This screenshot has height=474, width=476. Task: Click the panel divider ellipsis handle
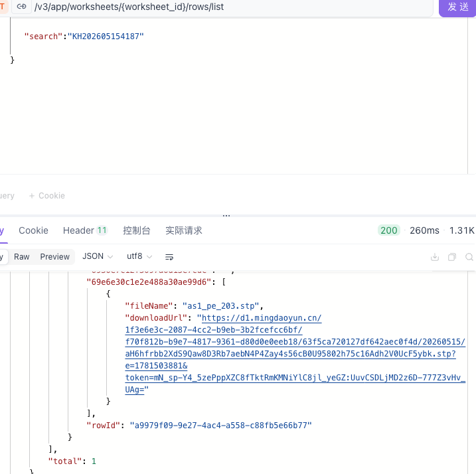tap(226, 216)
